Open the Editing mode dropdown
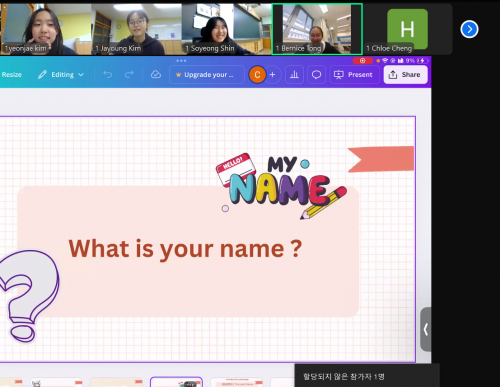Screen dimensions: 500x387 (61, 75)
